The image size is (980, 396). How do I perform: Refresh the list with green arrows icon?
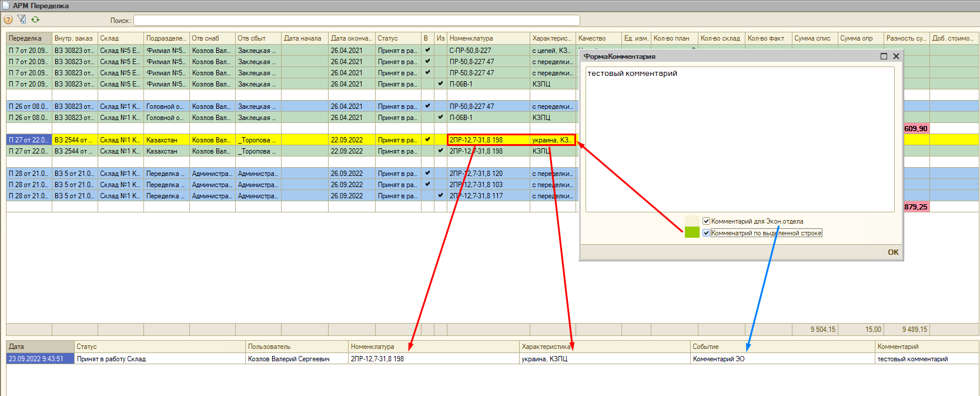[x=35, y=19]
